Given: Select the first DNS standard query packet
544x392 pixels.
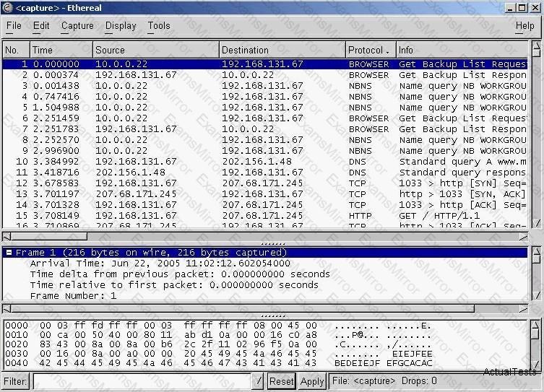Looking at the screenshot, I should click(x=217, y=162).
